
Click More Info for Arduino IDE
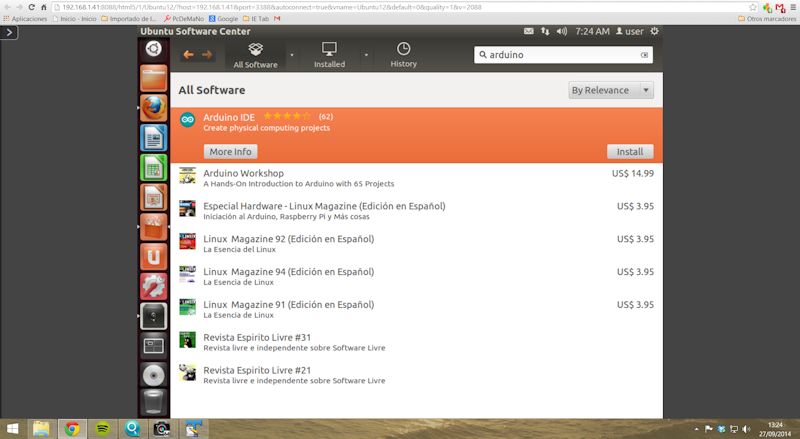[x=231, y=152]
